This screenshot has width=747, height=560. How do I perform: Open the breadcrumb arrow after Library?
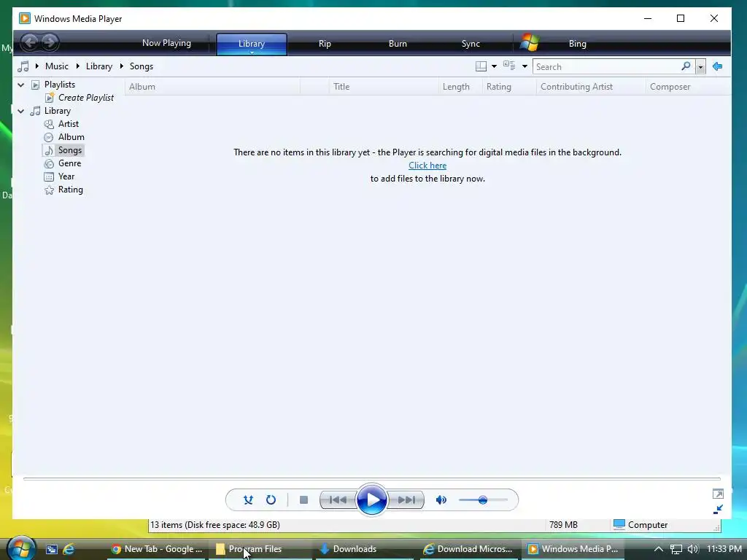click(122, 66)
